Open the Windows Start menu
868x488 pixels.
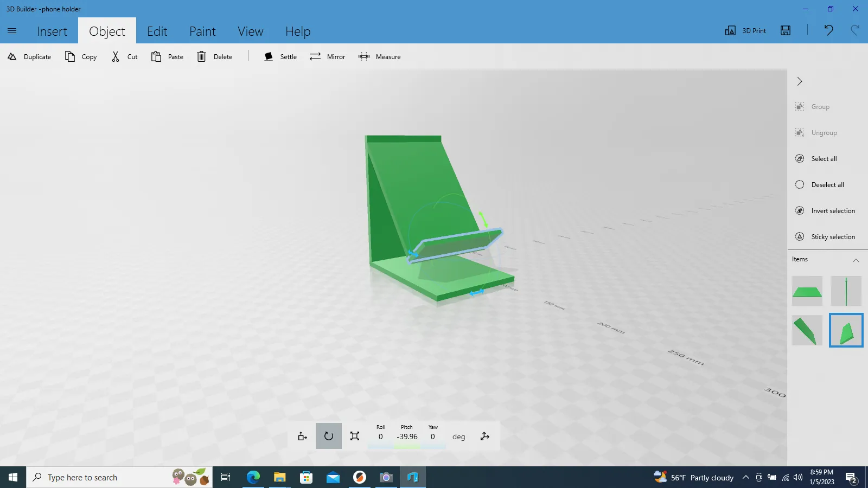click(x=13, y=477)
